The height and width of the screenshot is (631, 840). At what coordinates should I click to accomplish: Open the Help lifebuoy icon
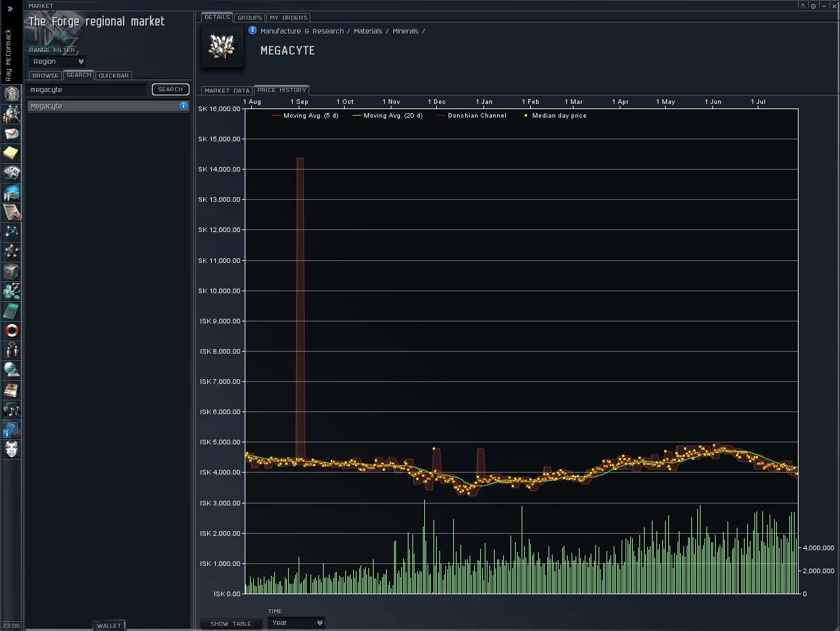(x=11, y=331)
